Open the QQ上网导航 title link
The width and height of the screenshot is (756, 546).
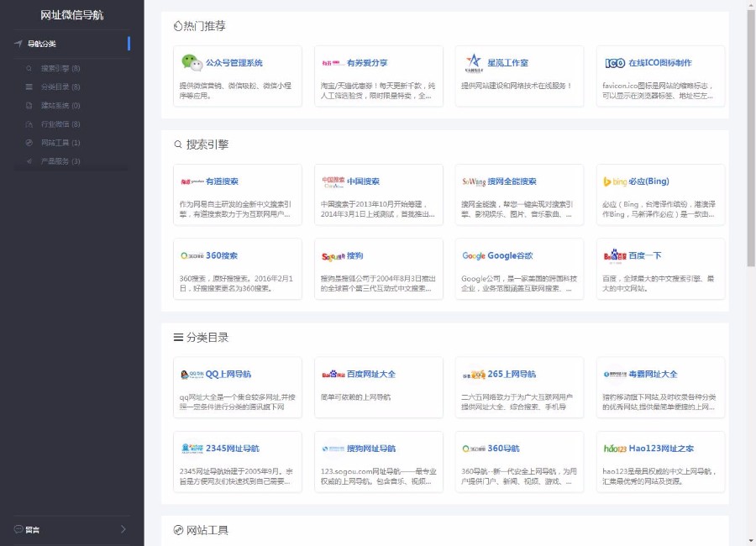point(228,375)
